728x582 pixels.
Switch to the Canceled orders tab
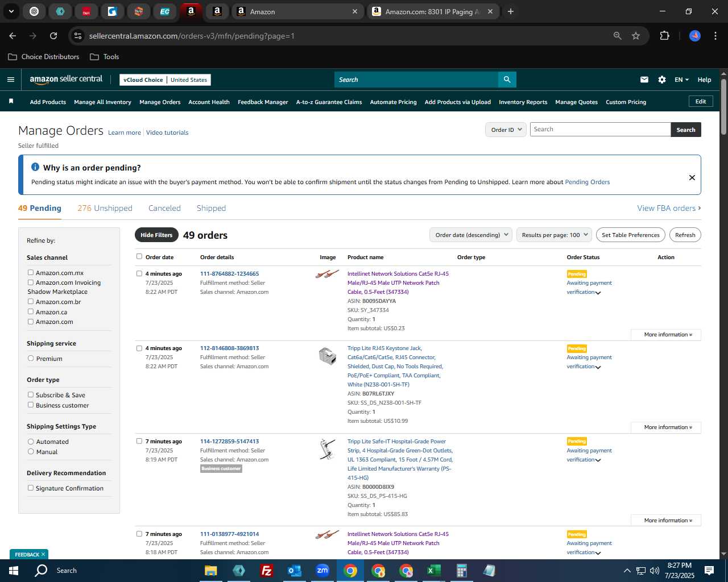pyautogui.click(x=164, y=208)
